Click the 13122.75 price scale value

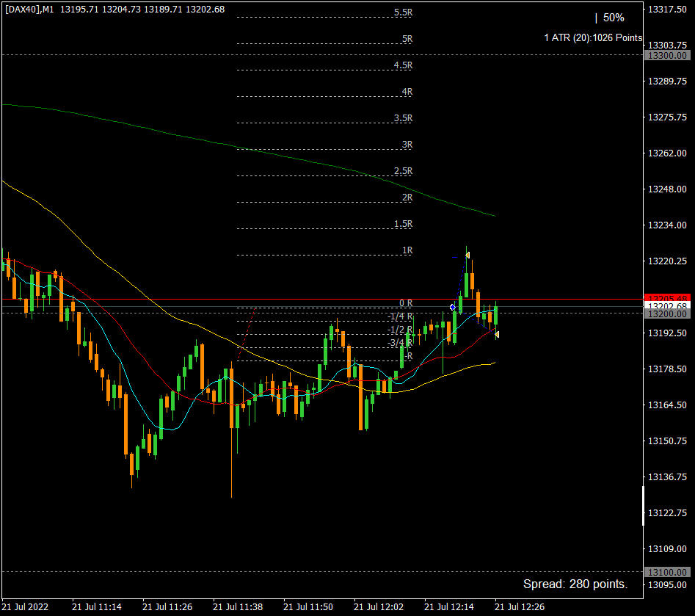[667, 512]
